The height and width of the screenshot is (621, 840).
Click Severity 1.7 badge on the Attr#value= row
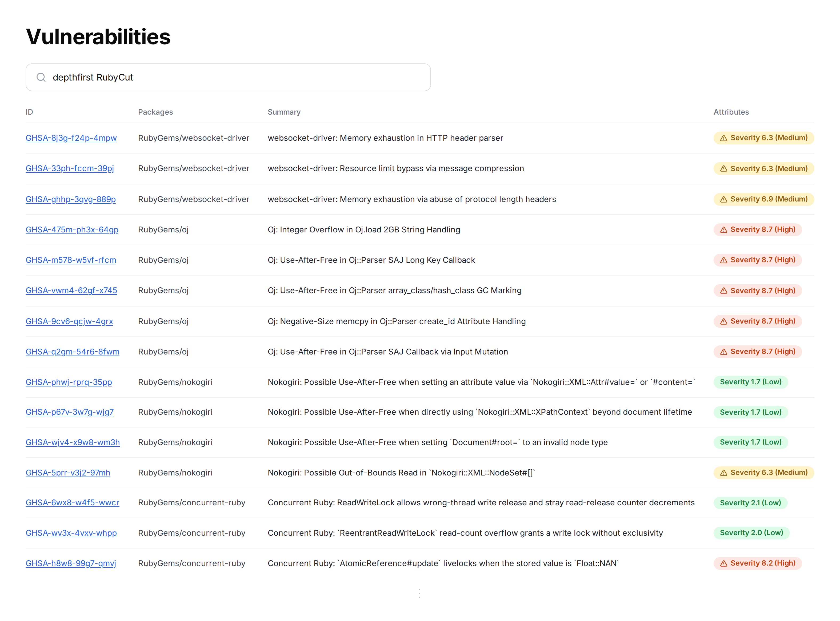[x=750, y=382]
